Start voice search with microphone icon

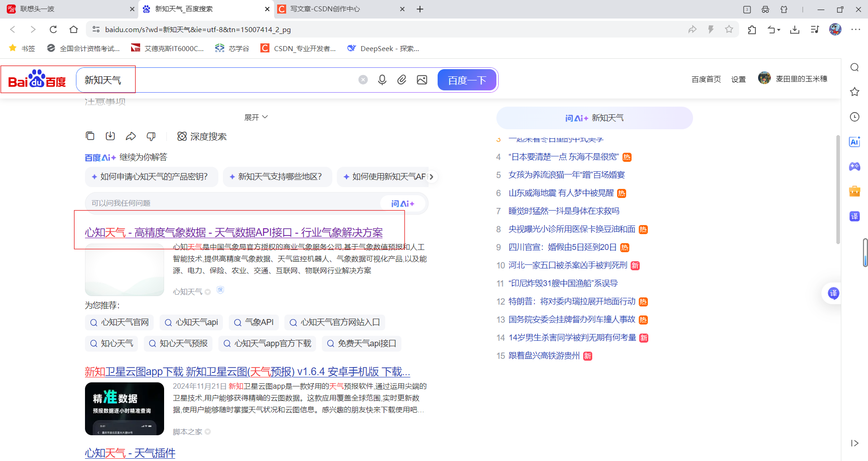pos(382,80)
